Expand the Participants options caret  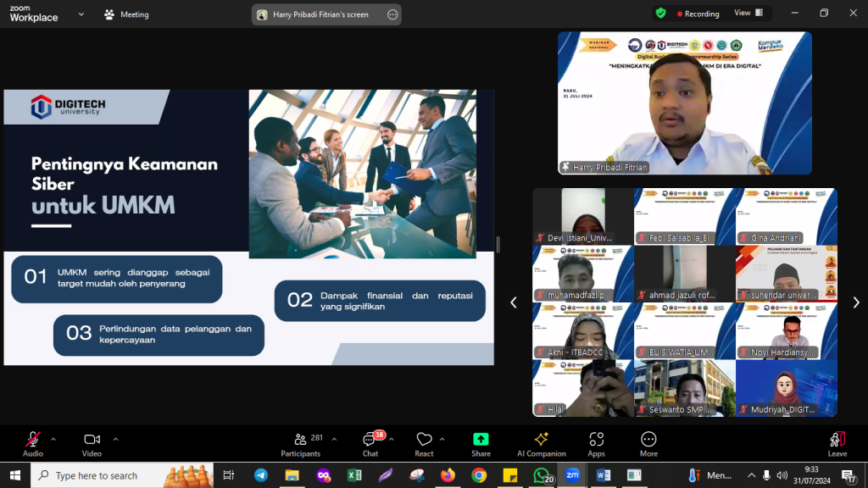(334, 439)
